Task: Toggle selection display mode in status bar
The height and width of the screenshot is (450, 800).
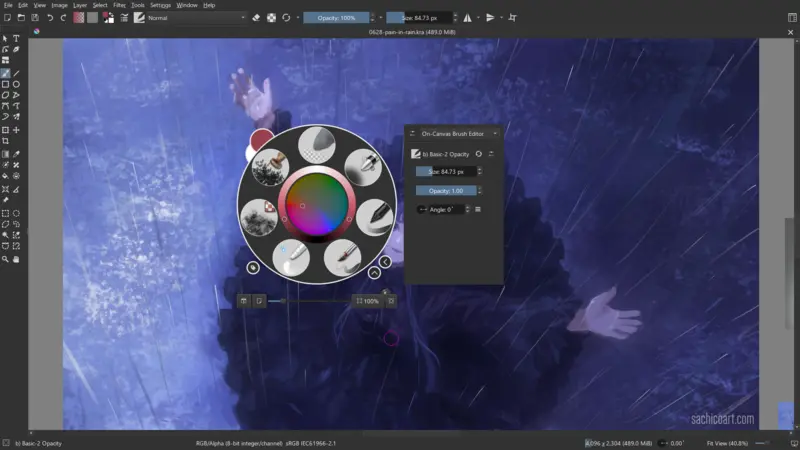Action: click(x=6, y=443)
